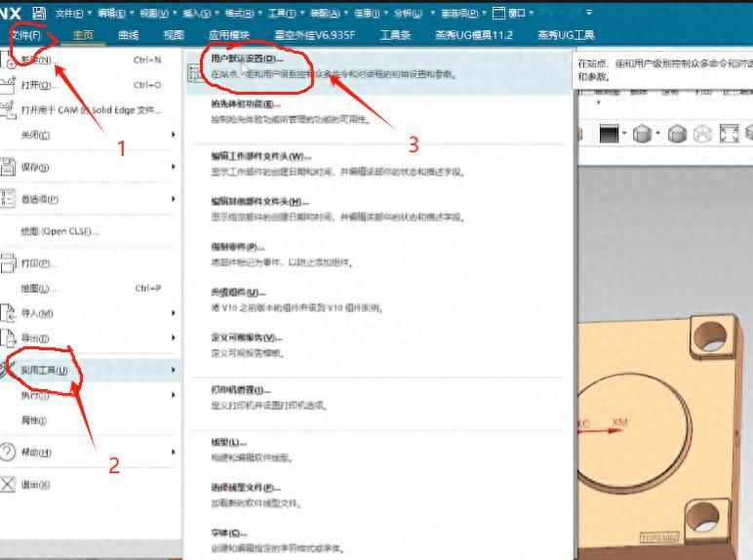Image resolution: width=753 pixels, height=560 pixels.
Task: Click the shaded cylinder view icon
Action: [x=642, y=134]
